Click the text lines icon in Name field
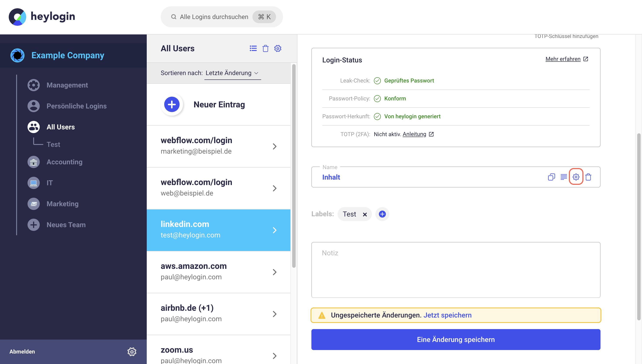642x364 pixels. click(x=563, y=177)
